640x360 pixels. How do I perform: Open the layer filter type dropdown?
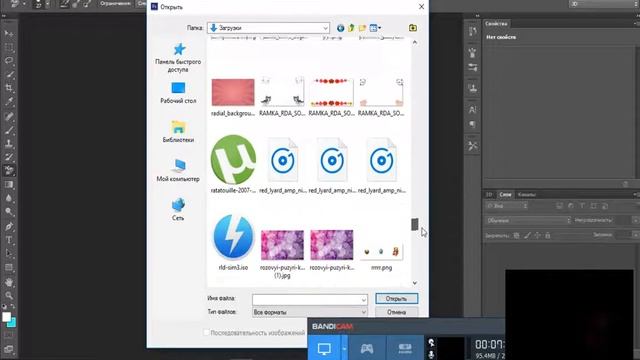click(x=507, y=206)
